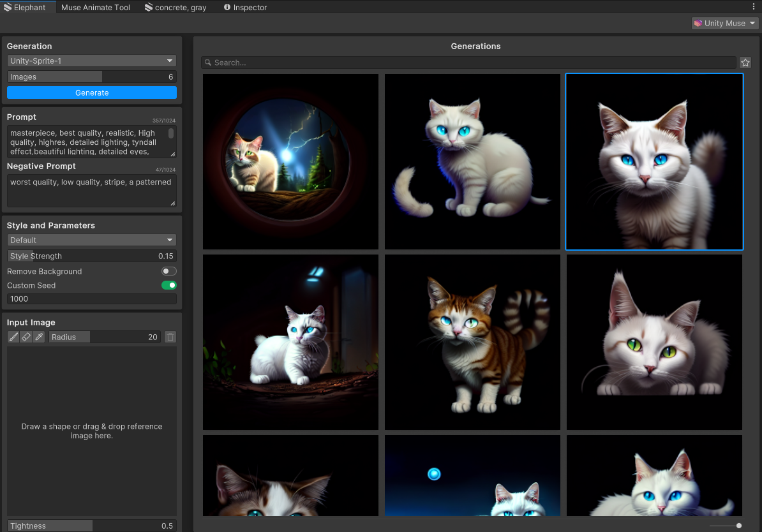
Task: Click the Input Image heading
Action: click(31, 322)
